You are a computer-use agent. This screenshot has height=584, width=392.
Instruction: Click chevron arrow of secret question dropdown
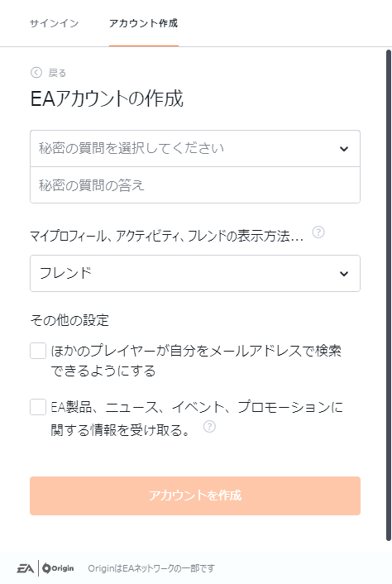tap(344, 149)
